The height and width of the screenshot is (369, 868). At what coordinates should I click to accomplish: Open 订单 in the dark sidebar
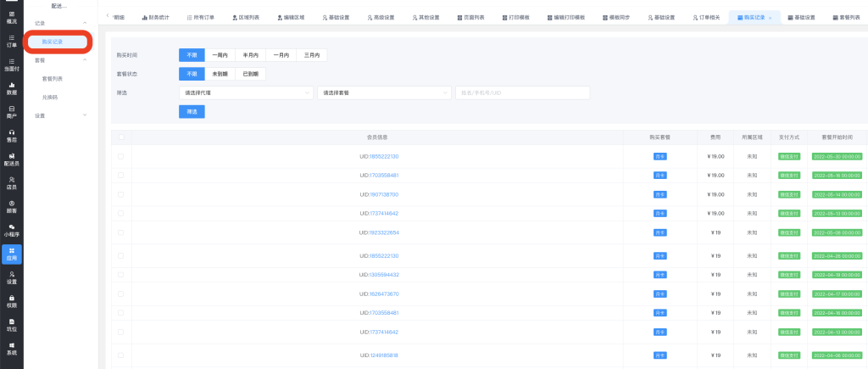click(11, 42)
